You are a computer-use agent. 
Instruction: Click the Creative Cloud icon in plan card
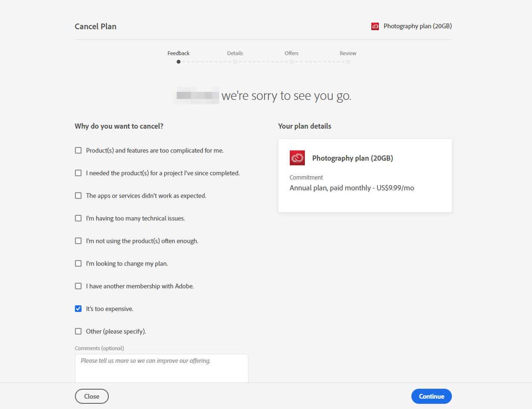click(x=297, y=158)
